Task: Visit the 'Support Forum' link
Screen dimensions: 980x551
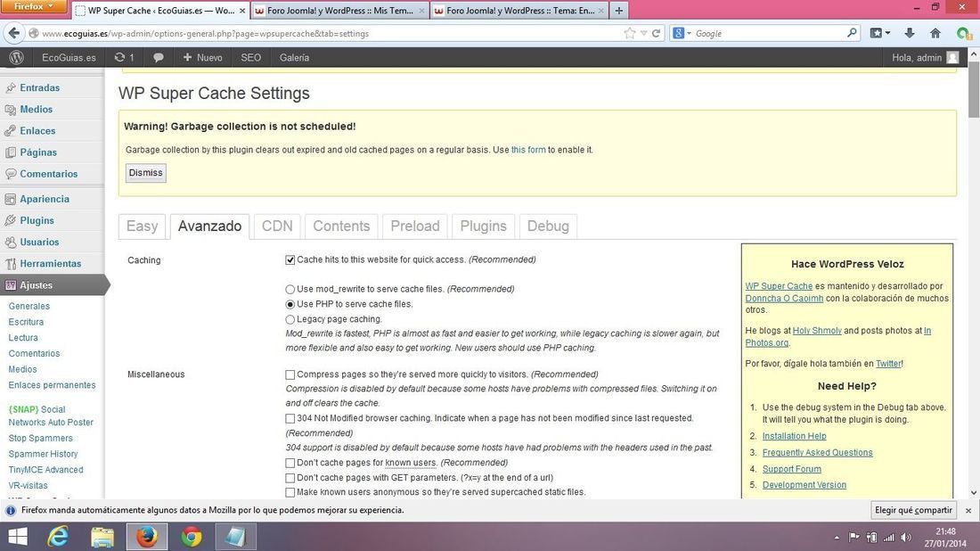Action: 792,469
